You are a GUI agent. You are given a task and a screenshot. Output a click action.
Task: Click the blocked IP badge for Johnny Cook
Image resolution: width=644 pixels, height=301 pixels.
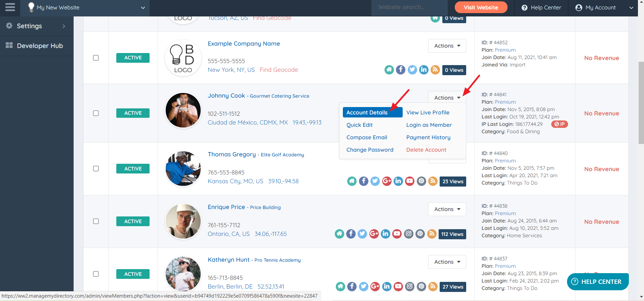(560, 124)
